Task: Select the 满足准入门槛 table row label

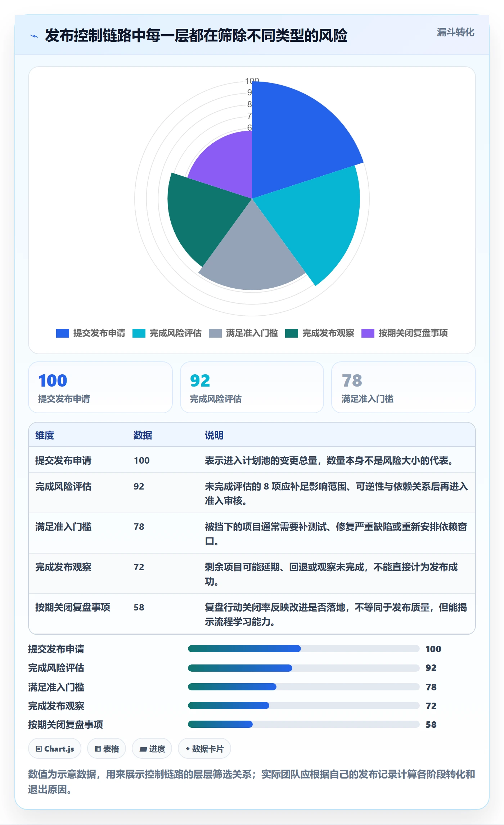Action: tap(63, 527)
